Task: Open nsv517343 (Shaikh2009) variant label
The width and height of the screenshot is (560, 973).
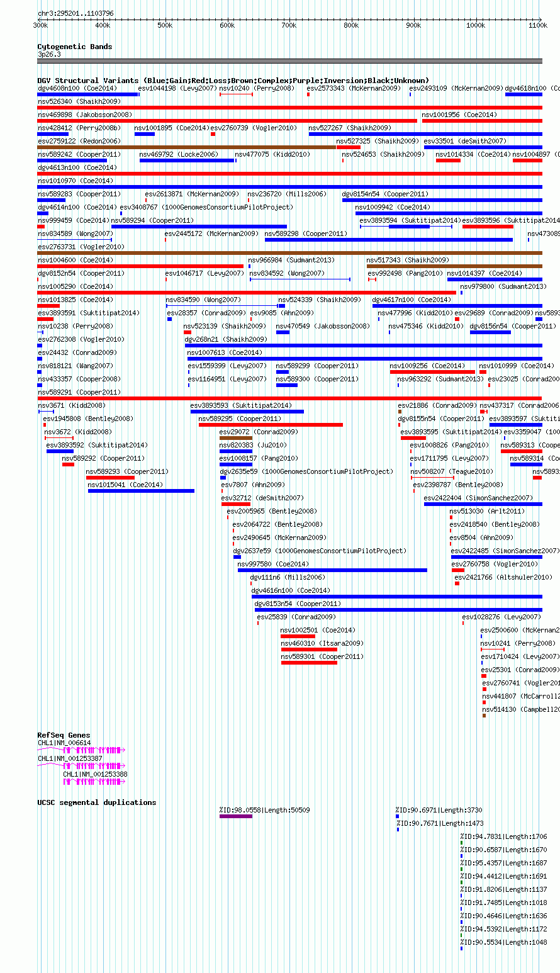Action: coord(408,260)
